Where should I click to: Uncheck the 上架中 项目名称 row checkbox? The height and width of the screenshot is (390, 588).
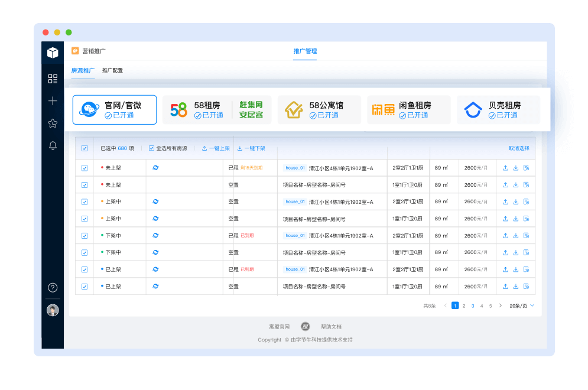pyautogui.click(x=85, y=219)
